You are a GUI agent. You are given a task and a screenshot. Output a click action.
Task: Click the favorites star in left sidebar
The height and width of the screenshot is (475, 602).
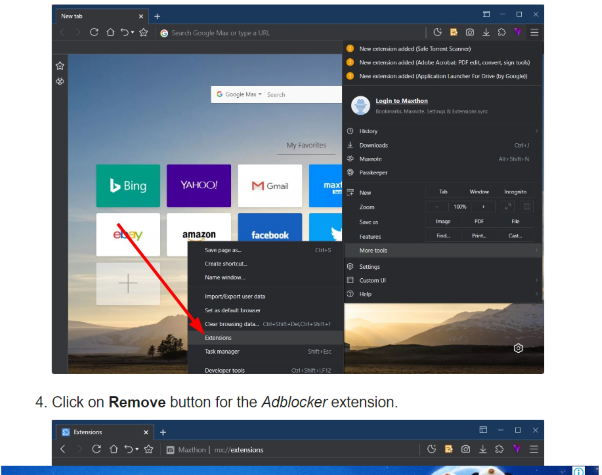coord(60,66)
